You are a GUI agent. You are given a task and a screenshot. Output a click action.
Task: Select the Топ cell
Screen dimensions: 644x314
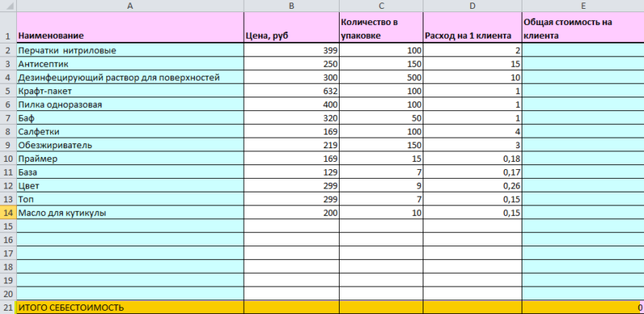(130, 200)
